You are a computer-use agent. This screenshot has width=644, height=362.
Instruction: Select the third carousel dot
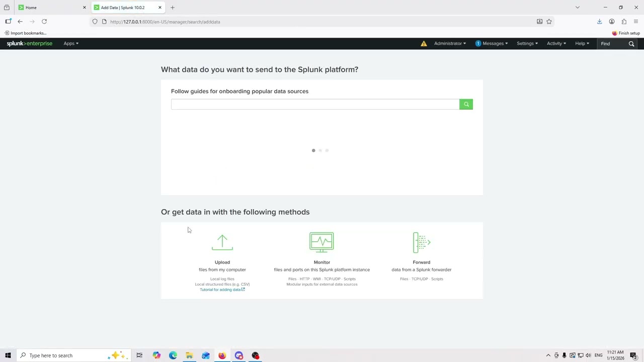[x=327, y=150]
